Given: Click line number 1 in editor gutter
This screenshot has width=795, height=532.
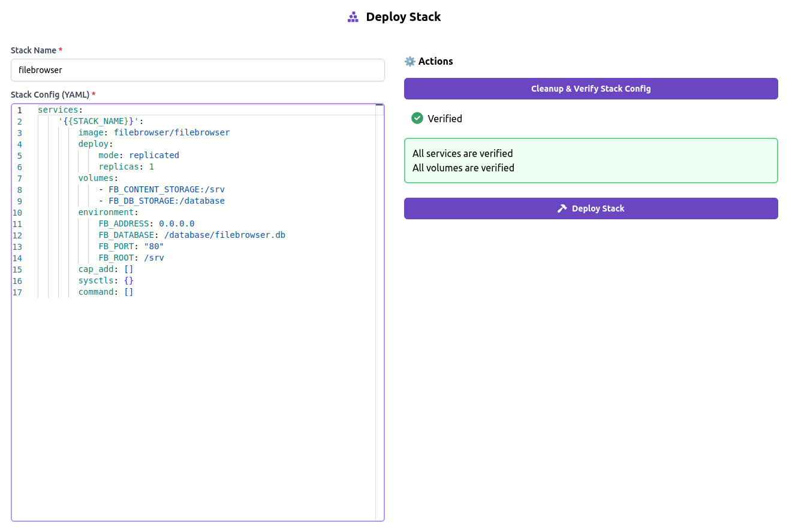Looking at the screenshot, I should point(20,110).
